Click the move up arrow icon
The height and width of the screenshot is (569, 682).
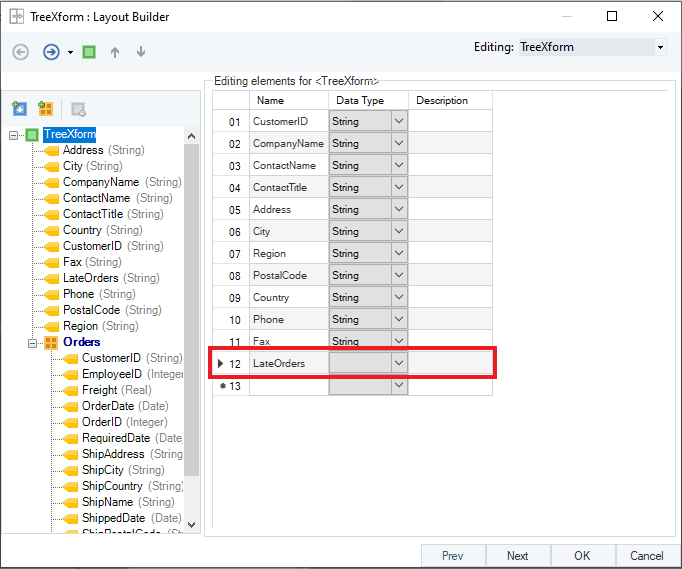[x=115, y=52]
